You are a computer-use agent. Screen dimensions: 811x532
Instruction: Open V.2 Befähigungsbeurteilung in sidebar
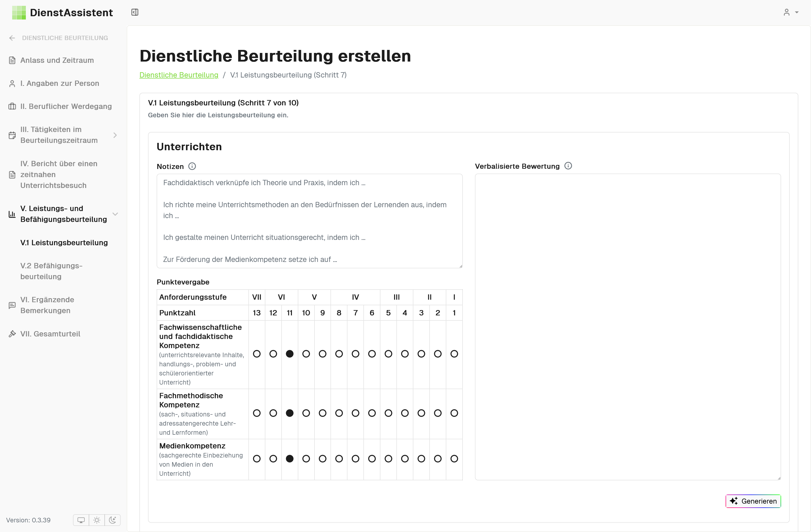click(51, 271)
